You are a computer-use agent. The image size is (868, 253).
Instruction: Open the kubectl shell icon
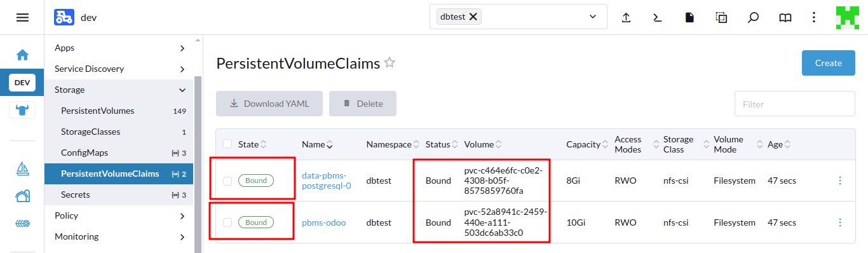[658, 17]
